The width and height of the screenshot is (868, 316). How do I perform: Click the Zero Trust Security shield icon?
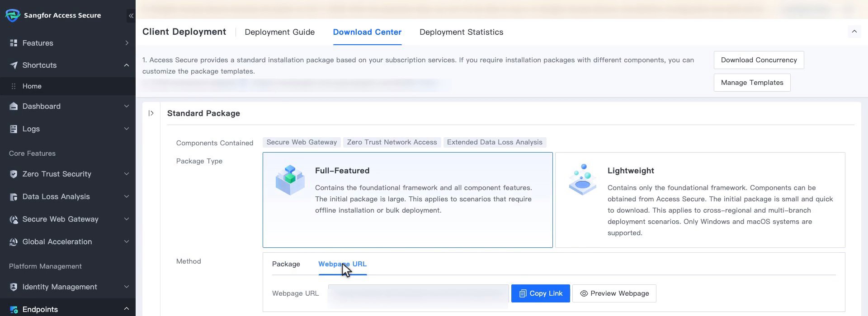[x=14, y=174]
